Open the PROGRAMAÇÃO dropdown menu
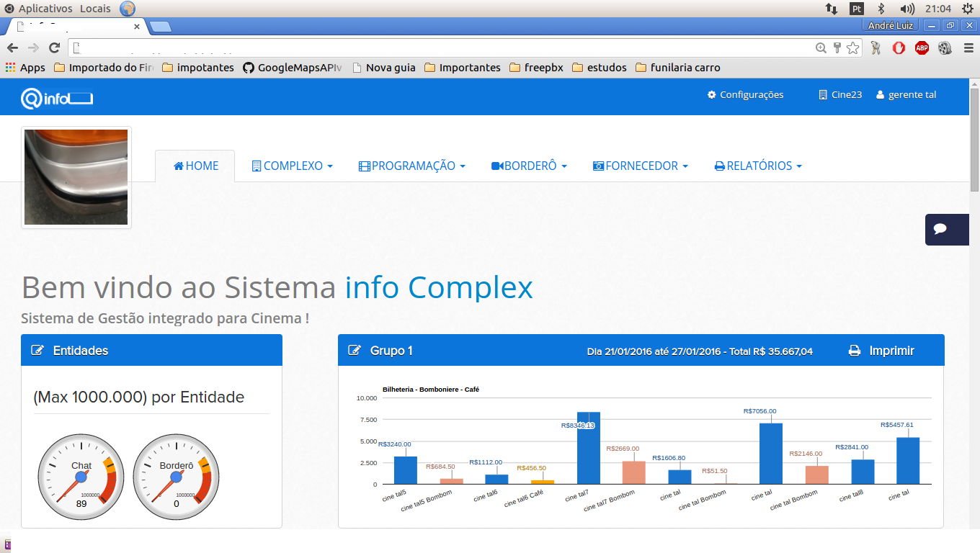This screenshot has width=980, height=553. click(x=411, y=166)
